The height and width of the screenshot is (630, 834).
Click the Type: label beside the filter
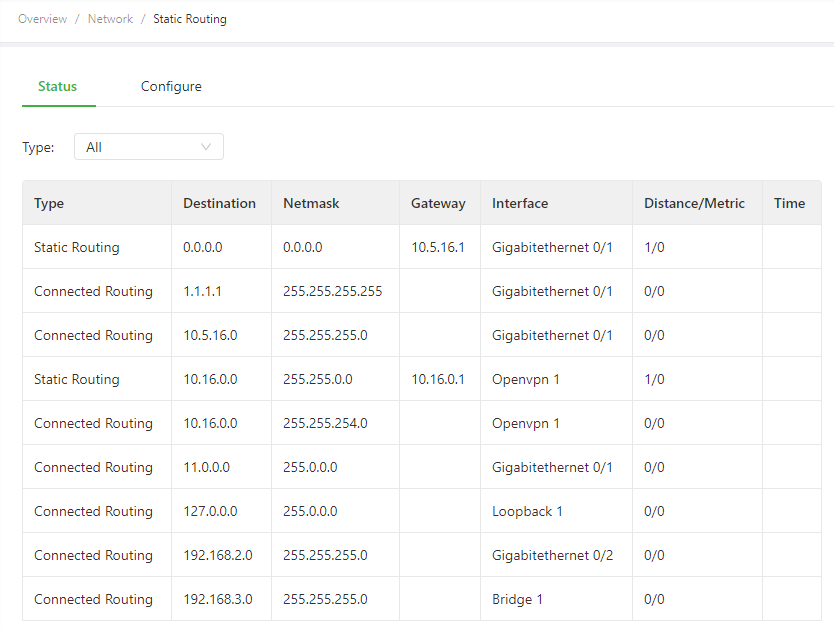[38, 147]
